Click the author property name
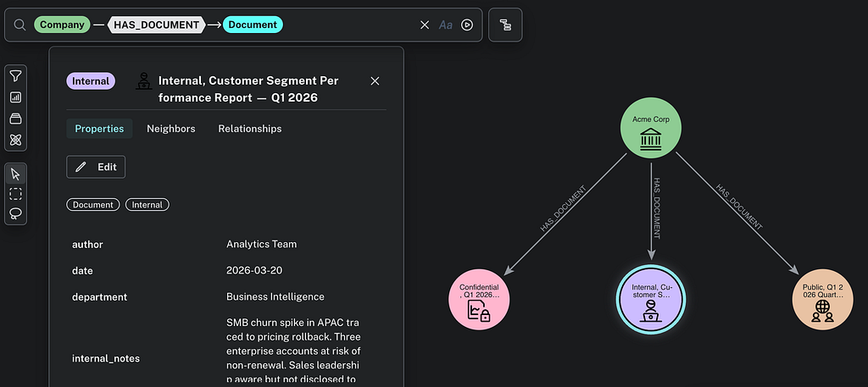This screenshot has height=387, width=868. 87,245
